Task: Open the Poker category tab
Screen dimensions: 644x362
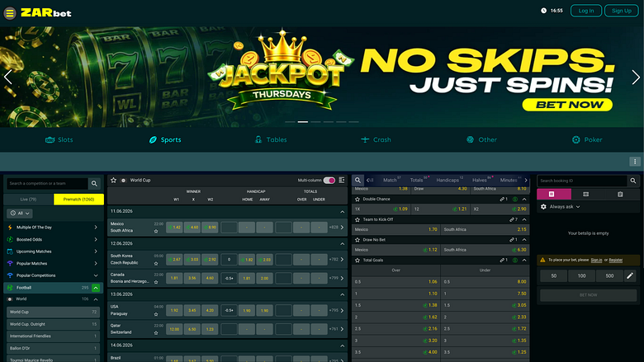Action: tap(587, 140)
